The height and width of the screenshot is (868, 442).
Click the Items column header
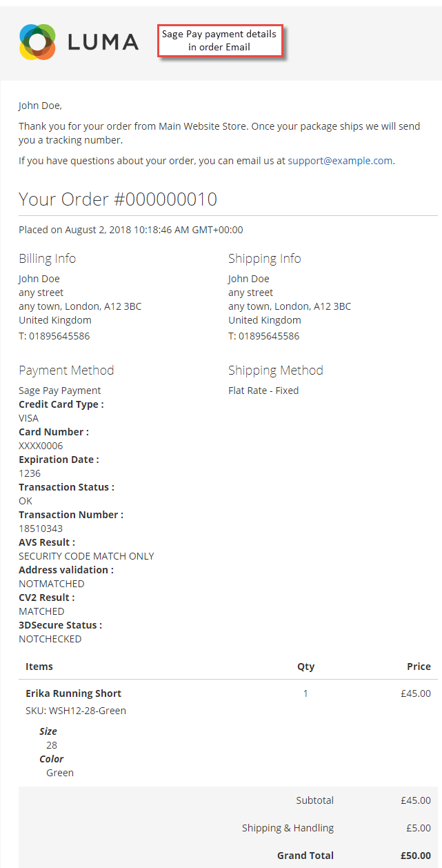tap(39, 667)
